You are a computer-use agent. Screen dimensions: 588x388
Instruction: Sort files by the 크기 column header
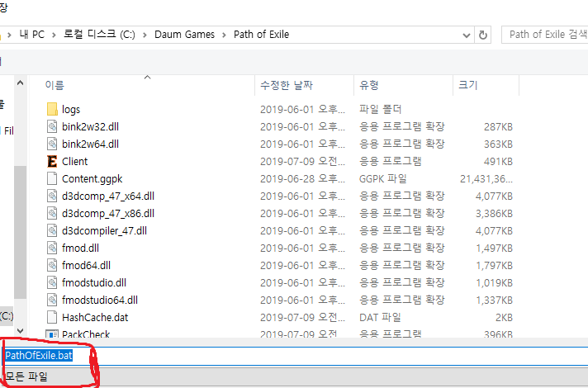click(x=468, y=85)
